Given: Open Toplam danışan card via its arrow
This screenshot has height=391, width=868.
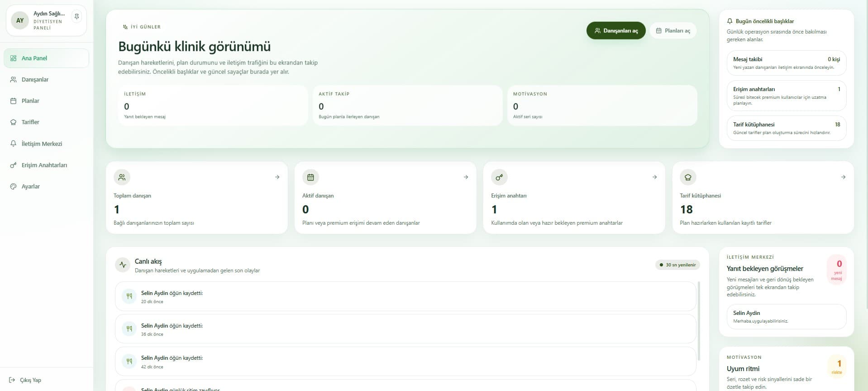Looking at the screenshot, I should (x=277, y=177).
